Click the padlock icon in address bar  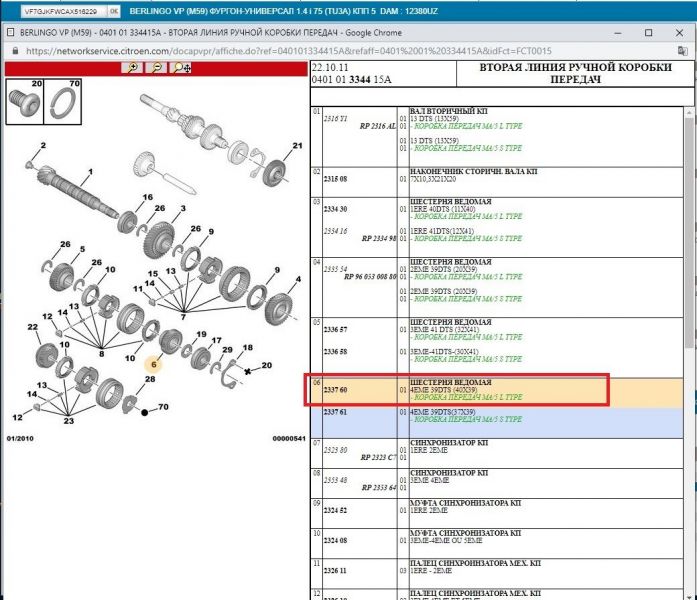click(13, 50)
